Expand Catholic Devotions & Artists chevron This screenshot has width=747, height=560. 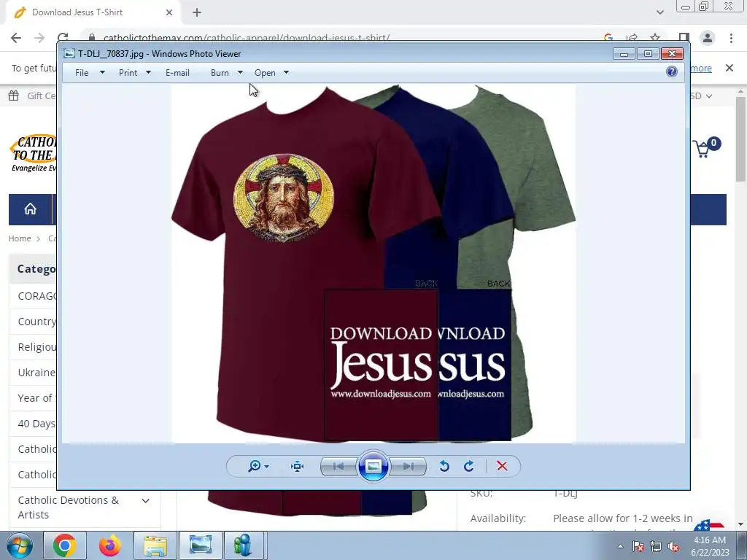click(146, 500)
